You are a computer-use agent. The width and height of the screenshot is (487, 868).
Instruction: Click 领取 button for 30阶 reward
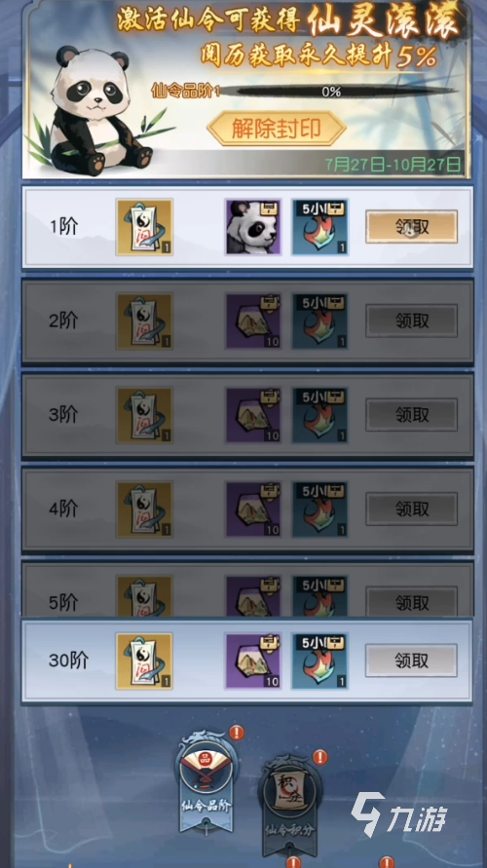[x=411, y=660]
